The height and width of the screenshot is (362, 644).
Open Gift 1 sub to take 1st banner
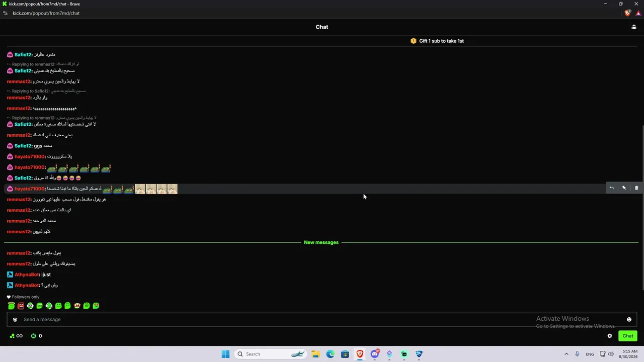point(437,41)
